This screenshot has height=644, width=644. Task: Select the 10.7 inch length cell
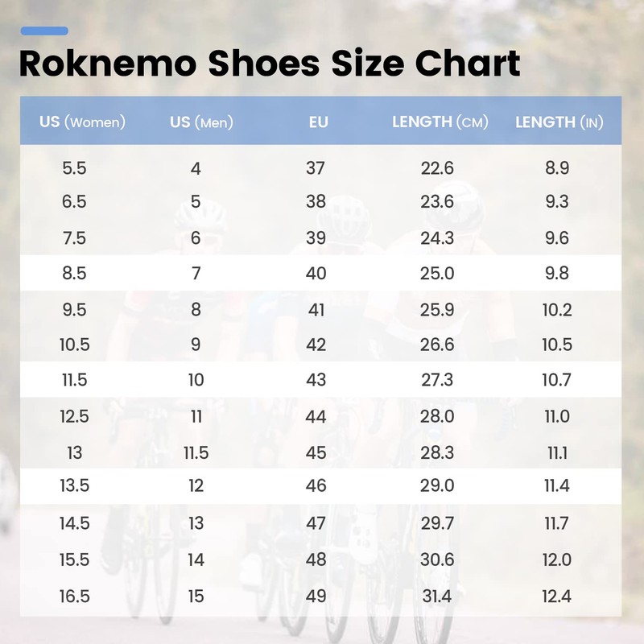[556, 380]
